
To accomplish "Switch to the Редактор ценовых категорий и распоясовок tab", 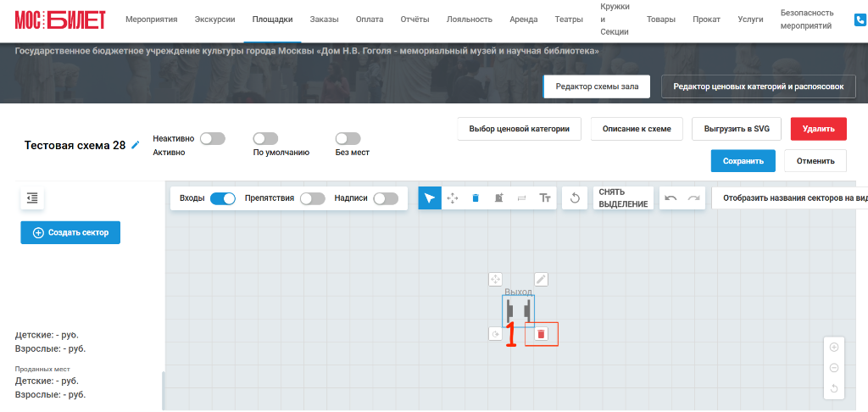I will click(x=759, y=87).
